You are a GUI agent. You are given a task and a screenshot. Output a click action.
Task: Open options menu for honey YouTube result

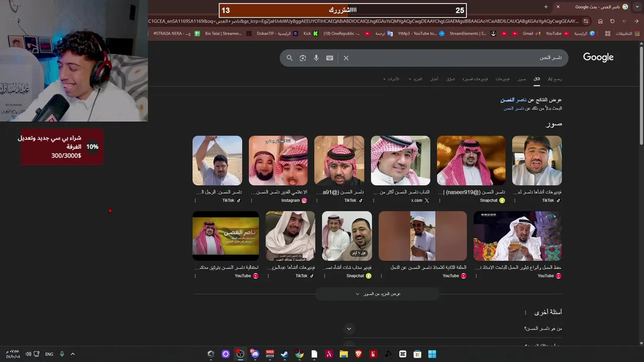coord(476,276)
